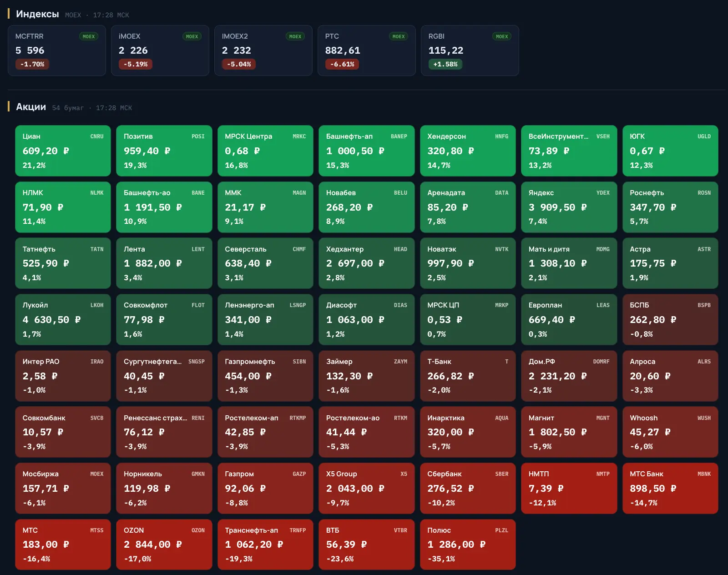Select the iMOEX index card at 2 226
Viewport: 728px width, 575px height.
(x=160, y=50)
